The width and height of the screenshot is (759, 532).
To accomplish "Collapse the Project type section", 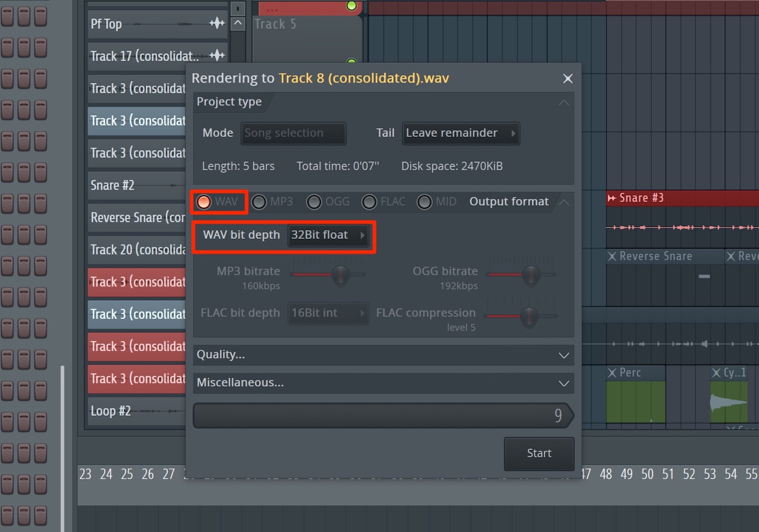I will click(564, 103).
